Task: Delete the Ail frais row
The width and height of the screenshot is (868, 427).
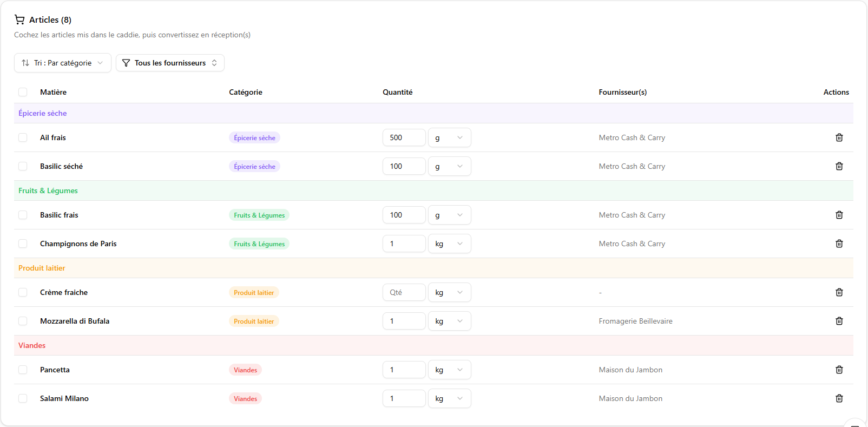Action: (x=839, y=137)
